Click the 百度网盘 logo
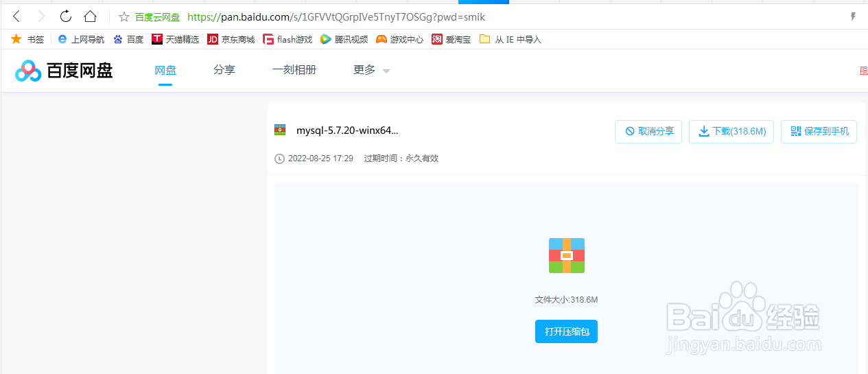The width and height of the screenshot is (868, 374). coord(64,70)
